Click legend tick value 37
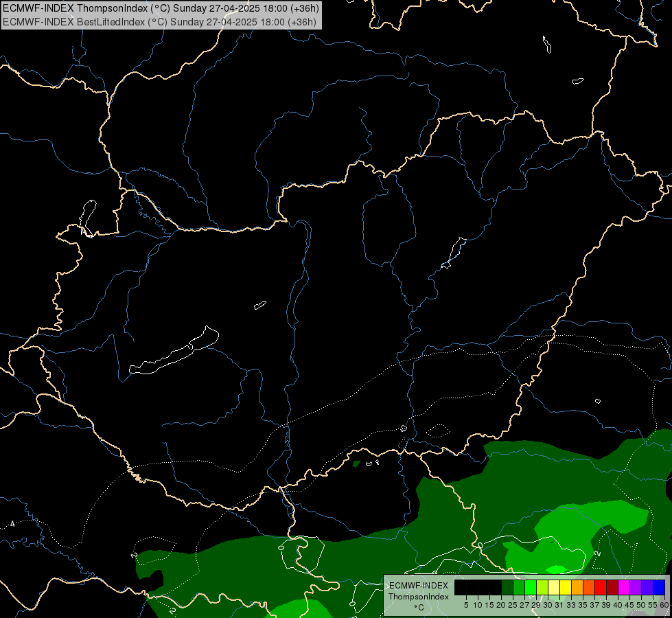The height and width of the screenshot is (618, 672). [x=594, y=605]
